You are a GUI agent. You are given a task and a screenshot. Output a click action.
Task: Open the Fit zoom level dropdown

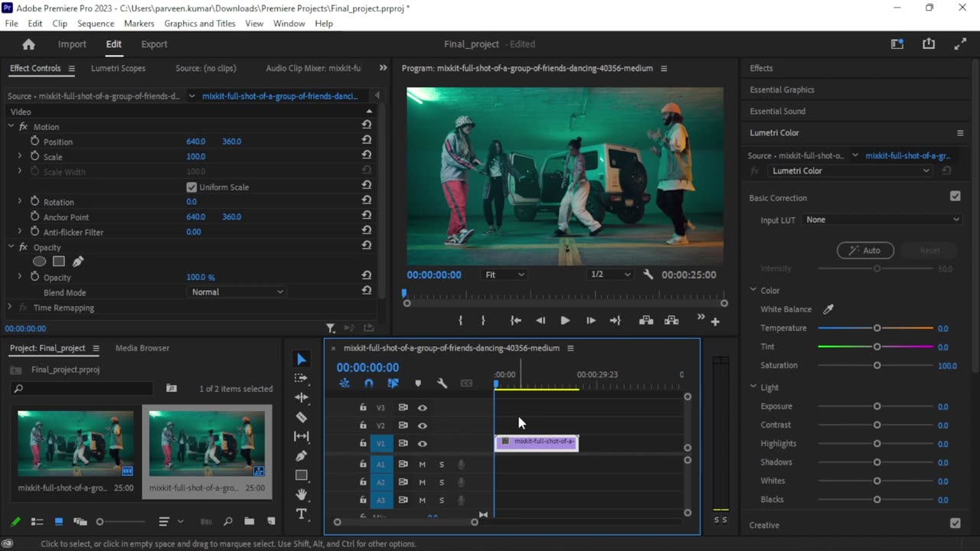point(505,275)
